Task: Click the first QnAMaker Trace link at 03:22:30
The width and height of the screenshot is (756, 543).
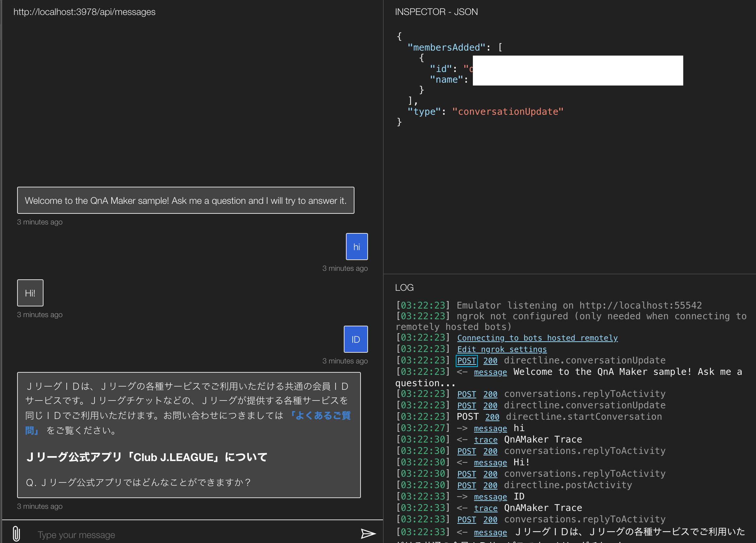Action: click(x=485, y=440)
